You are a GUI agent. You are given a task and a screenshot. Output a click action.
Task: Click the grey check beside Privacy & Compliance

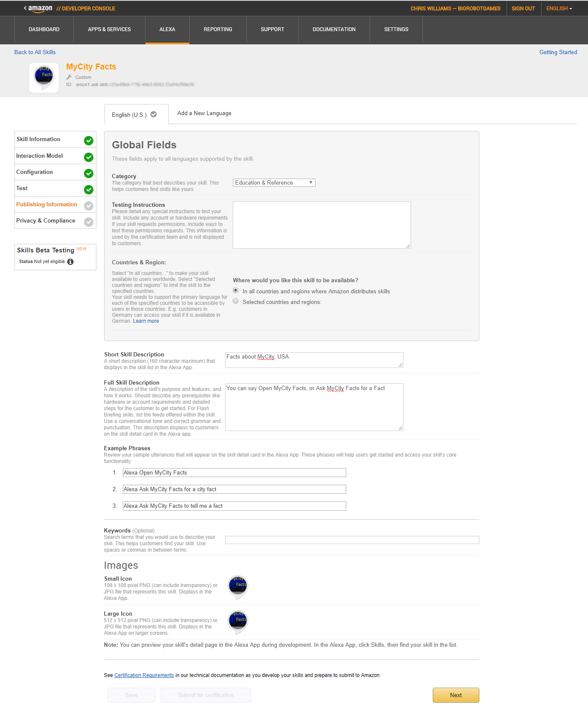(x=89, y=222)
